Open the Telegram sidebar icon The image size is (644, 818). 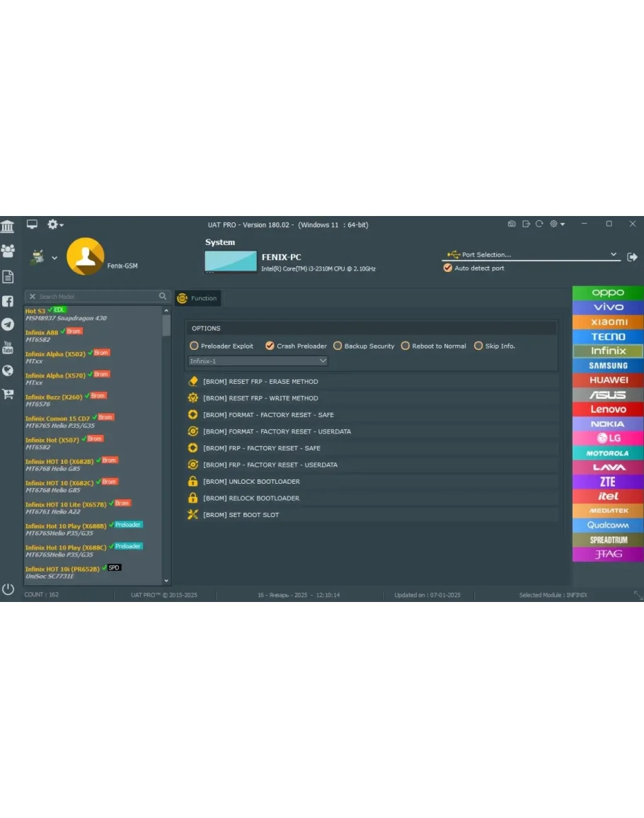pos(8,324)
